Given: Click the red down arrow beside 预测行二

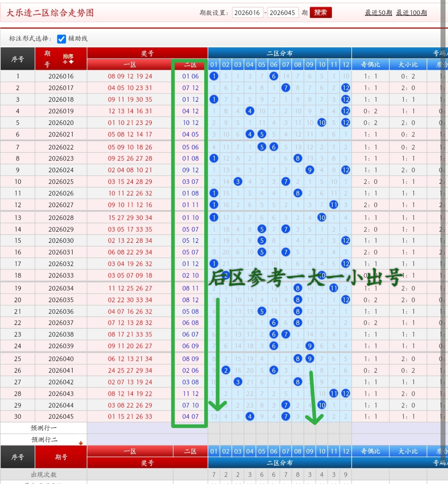Looking at the screenshot, I should (80, 443).
